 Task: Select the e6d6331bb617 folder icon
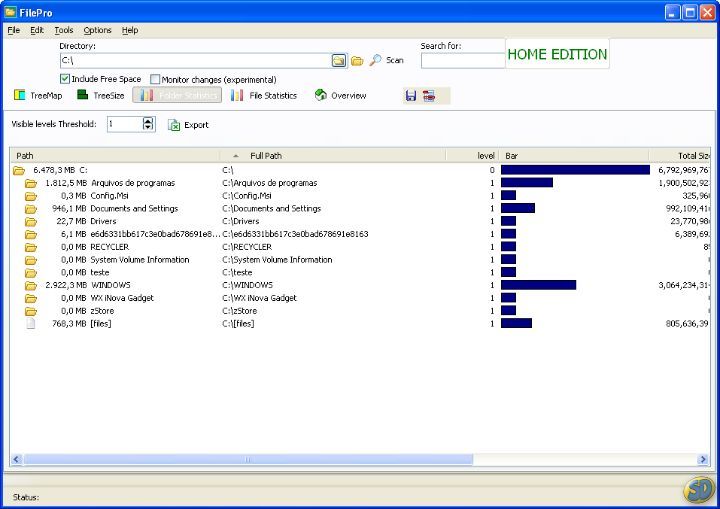click(31, 234)
